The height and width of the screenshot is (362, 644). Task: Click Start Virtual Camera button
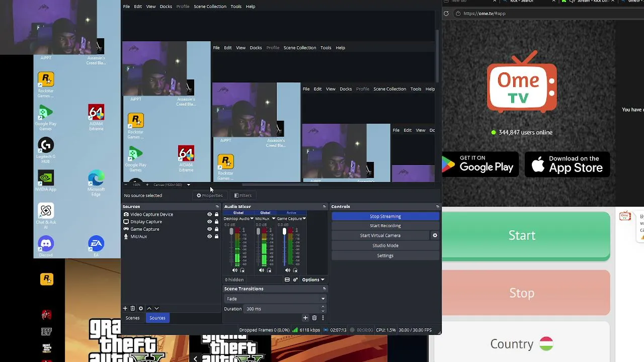[380, 235]
